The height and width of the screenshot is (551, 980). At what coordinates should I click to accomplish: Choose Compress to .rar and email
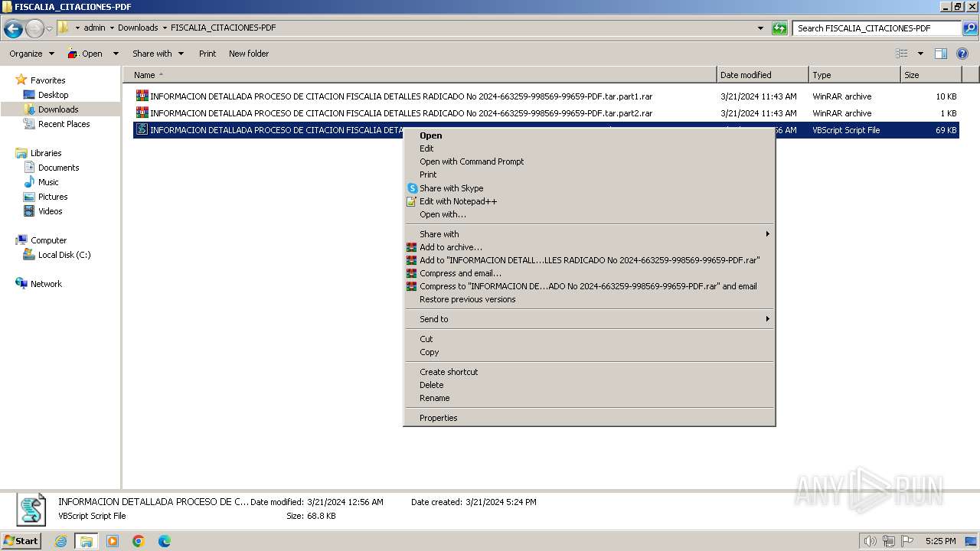[590, 286]
